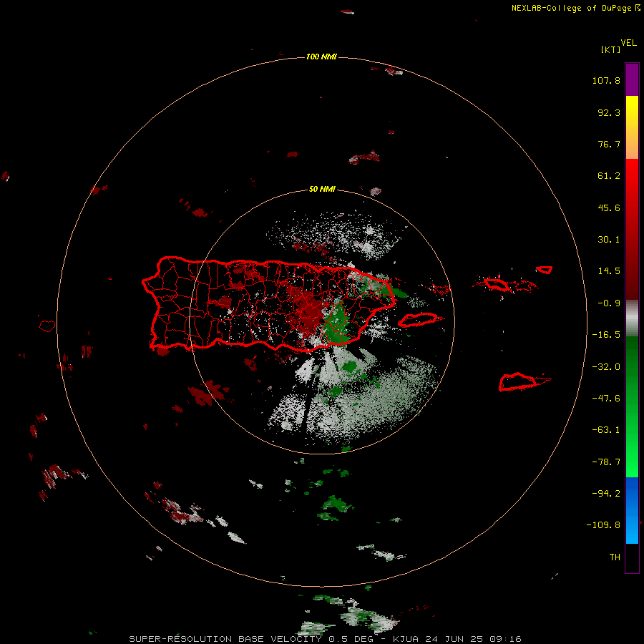Select the VEL legend title

pyautogui.click(x=628, y=43)
